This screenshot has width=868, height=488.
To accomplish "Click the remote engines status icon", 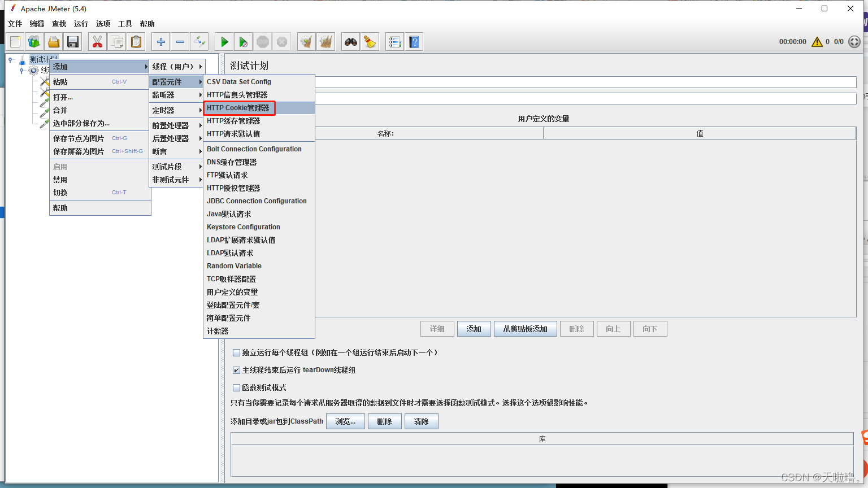I will [x=854, y=42].
